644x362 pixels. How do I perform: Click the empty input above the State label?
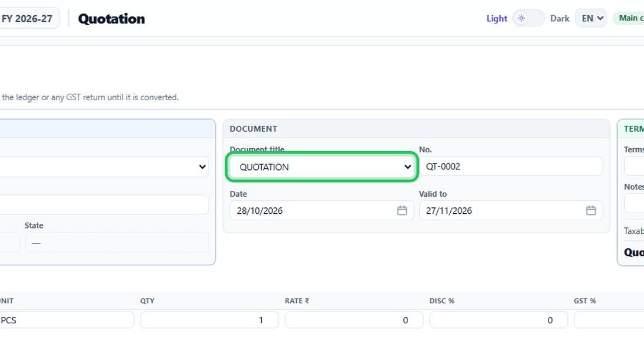[104, 204]
